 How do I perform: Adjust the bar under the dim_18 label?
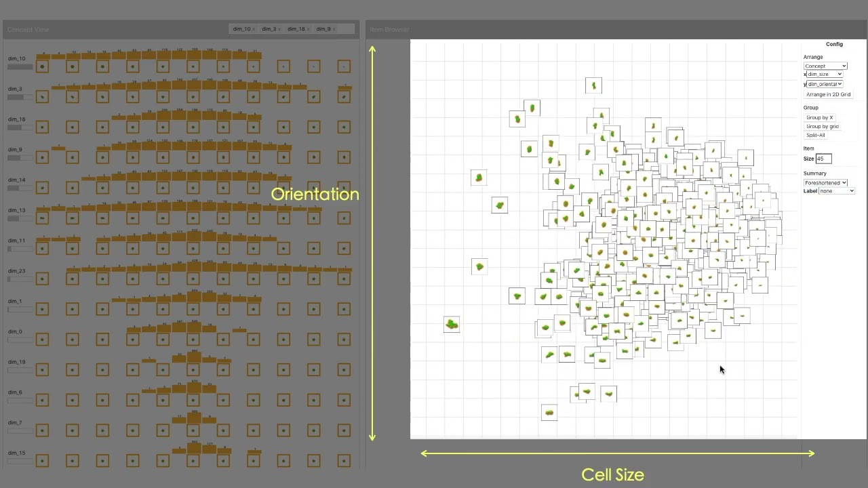(x=20, y=127)
